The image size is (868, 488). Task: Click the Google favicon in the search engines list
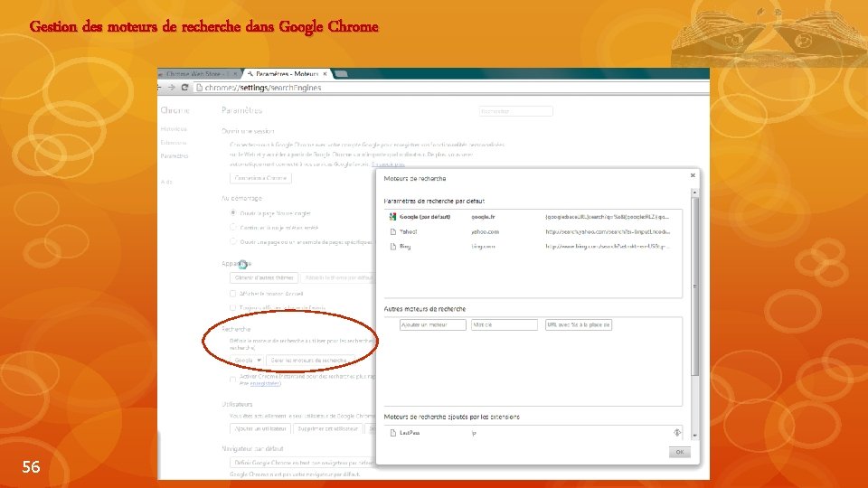392,217
